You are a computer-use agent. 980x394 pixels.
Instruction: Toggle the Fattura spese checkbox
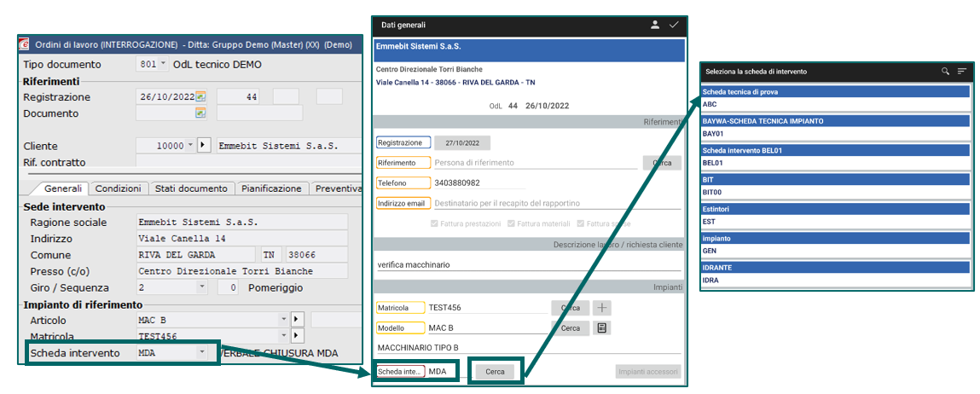581,223
